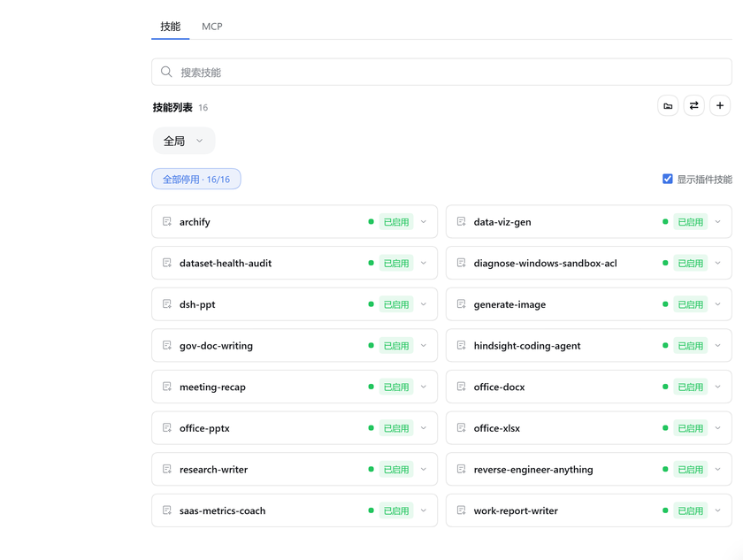Image resolution: width=743 pixels, height=560 pixels.
Task: Click the saas-metrics-coach skill icon
Action: point(167,510)
